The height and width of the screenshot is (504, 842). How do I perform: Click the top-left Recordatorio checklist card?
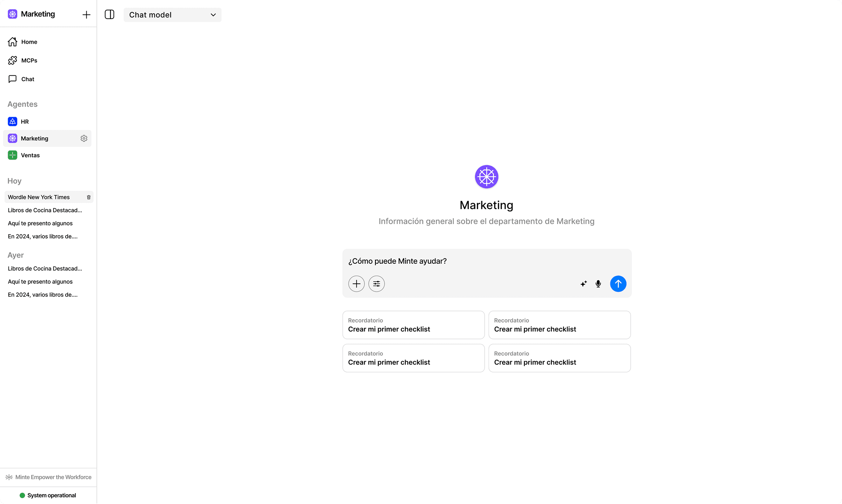413,325
